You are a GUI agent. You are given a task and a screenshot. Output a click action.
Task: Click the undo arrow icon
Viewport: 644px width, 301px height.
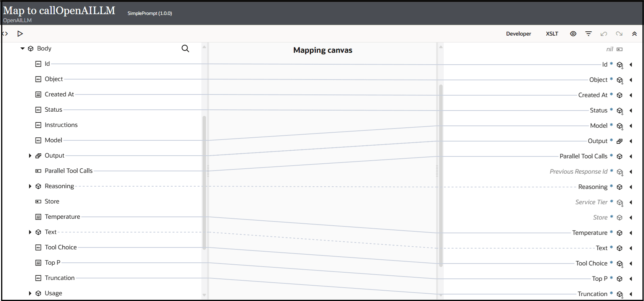604,34
